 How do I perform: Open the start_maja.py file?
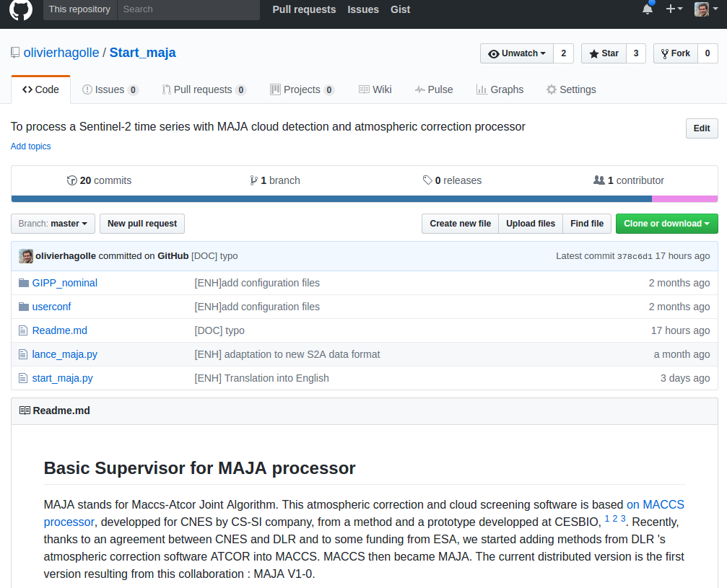[63, 378]
